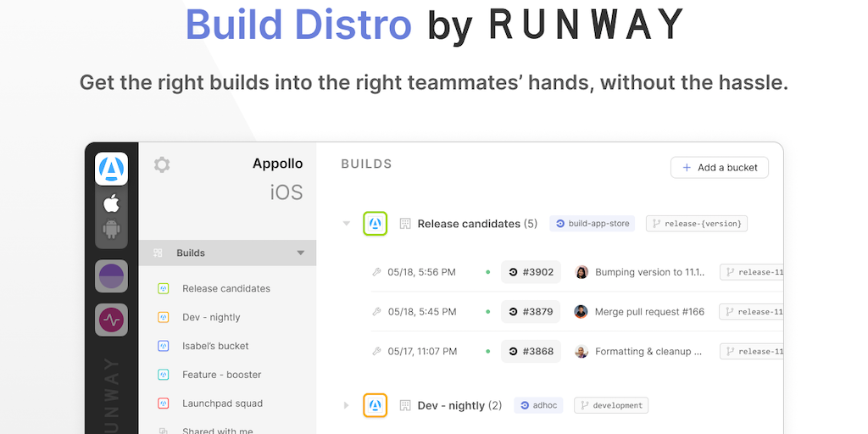Viewport: 868px width, 434px height.
Task: Click the timestamp 05/18, 5:45 PM
Action: point(422,312)
